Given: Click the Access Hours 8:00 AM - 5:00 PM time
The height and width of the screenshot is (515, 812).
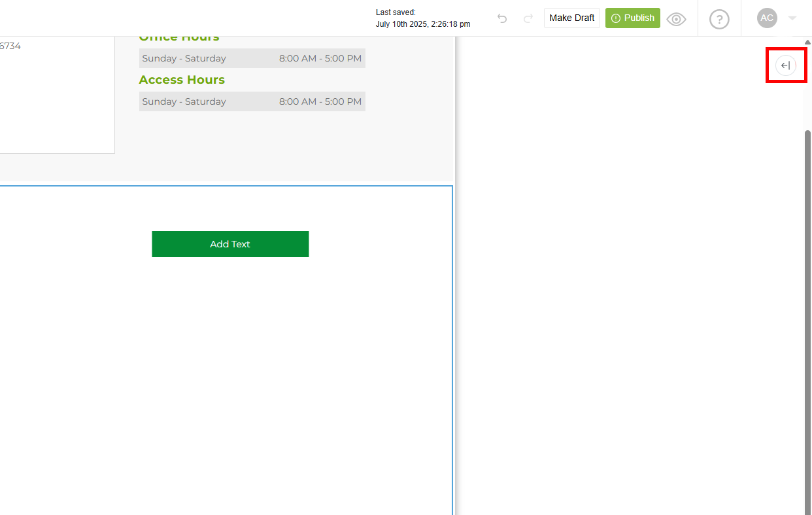Looking at the screenshot, I should click(320, 101).
